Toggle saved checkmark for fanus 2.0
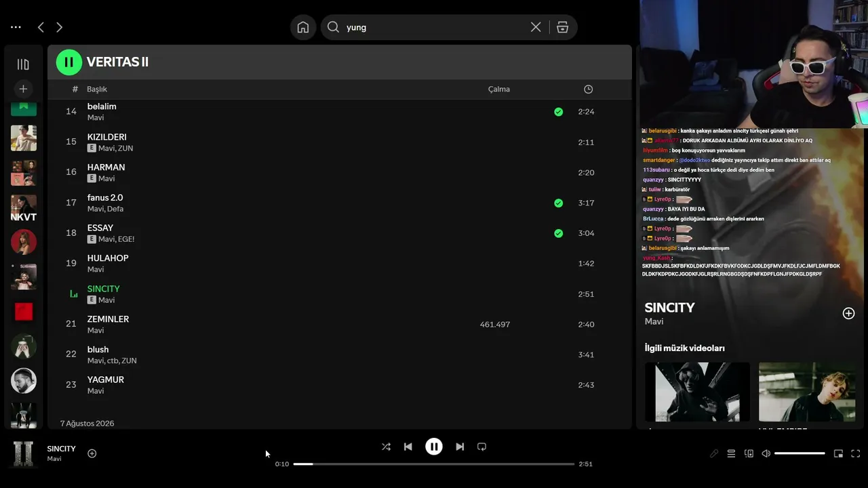This screenshot has width=868, height=488. 558,203
